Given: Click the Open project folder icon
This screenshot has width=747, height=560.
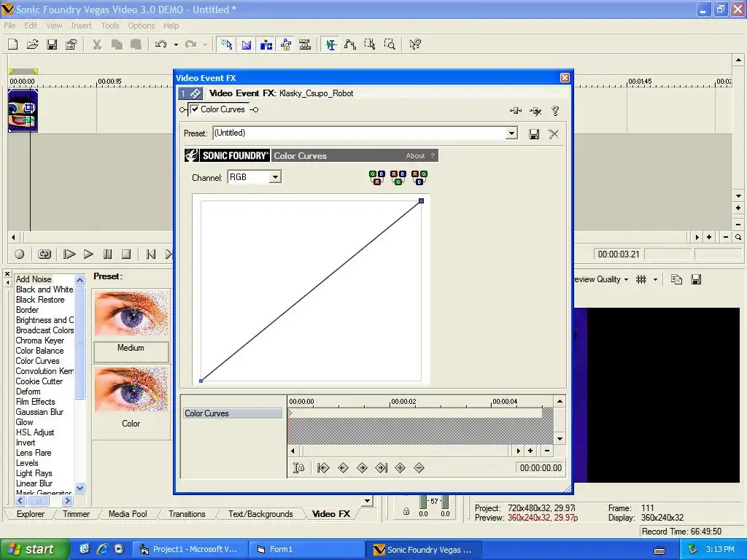Looking at the screenshot, I should click(x=32, y=44).
